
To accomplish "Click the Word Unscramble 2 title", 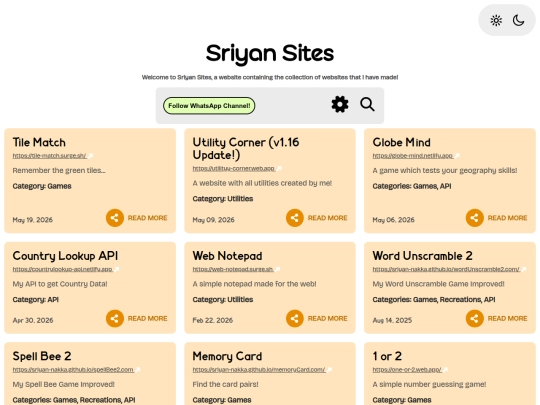I will click(x=422, y=256).
